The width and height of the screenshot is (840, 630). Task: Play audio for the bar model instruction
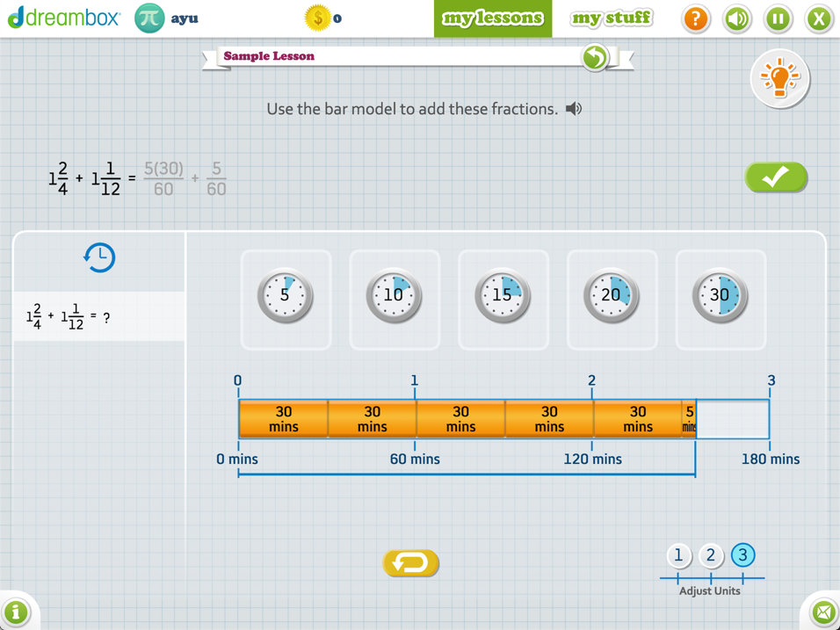574,109
